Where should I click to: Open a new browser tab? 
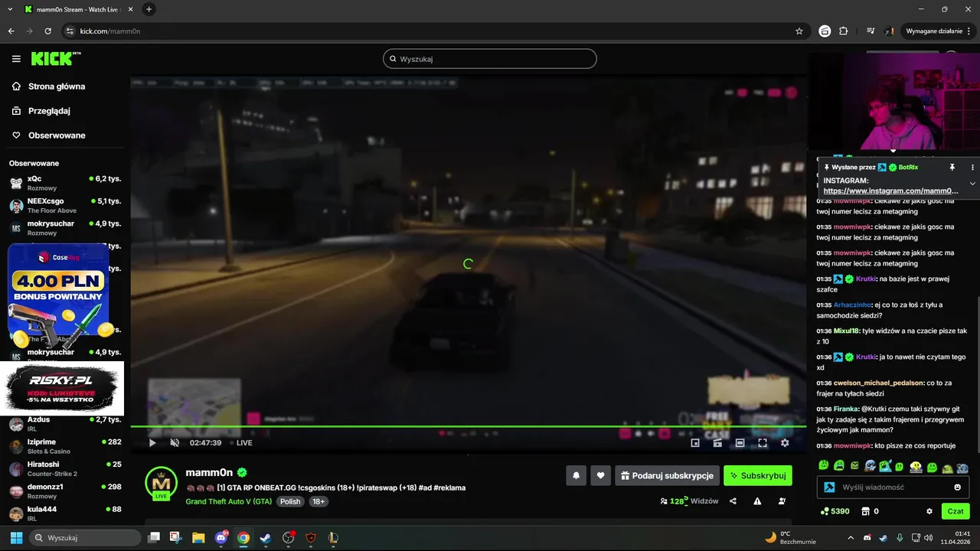(x=149, y=9)
